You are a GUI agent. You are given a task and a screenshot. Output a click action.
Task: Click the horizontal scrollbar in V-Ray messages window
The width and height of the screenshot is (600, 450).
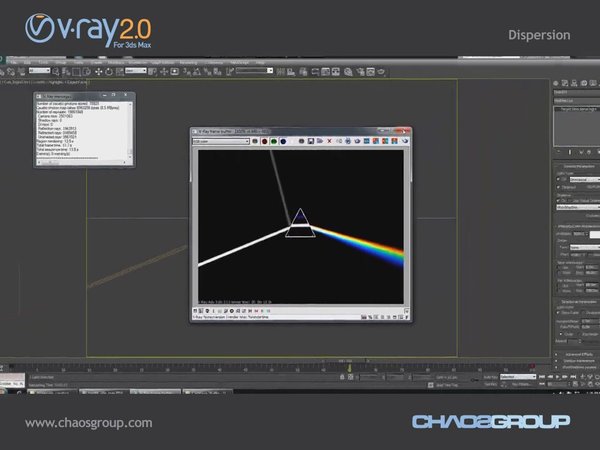(82, 162)
